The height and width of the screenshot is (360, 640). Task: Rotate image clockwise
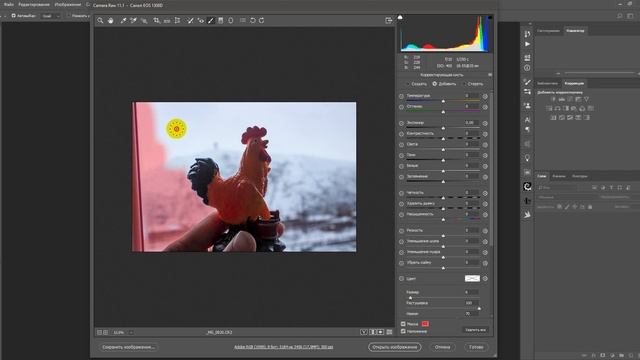point(262,20)
